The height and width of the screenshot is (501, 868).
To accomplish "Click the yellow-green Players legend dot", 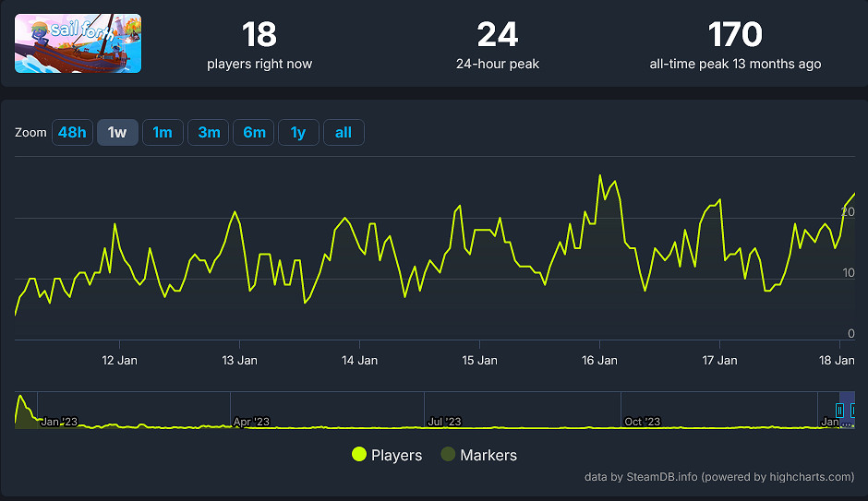I will (359, 455).
